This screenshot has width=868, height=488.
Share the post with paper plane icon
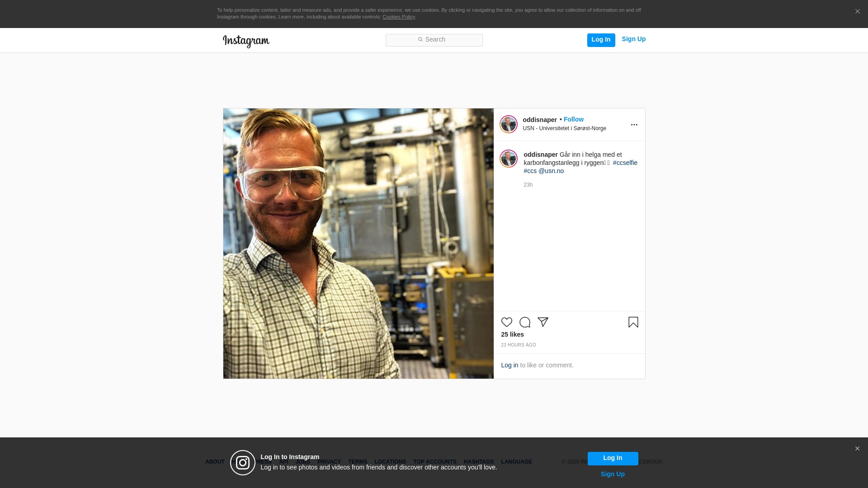click(x=542, y=322)
